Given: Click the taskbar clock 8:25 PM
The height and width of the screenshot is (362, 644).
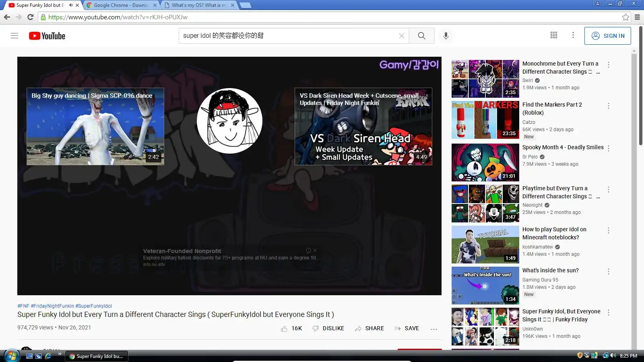Looking at the screenshot, I should tap(628, 356).
